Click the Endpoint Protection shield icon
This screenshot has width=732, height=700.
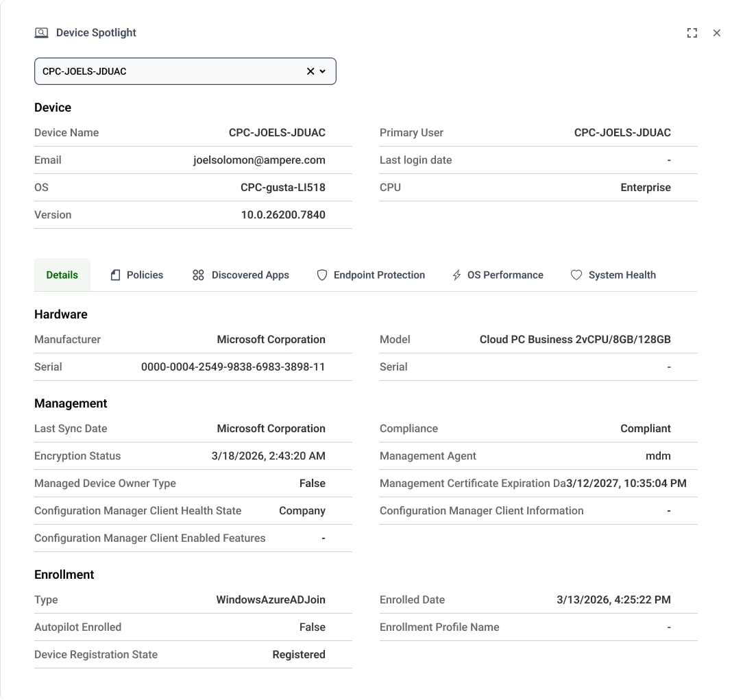tap(321, 275)
